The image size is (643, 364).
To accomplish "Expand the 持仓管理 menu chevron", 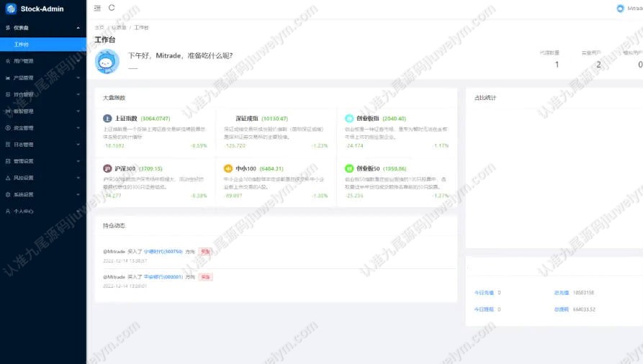I will [78, 94].
